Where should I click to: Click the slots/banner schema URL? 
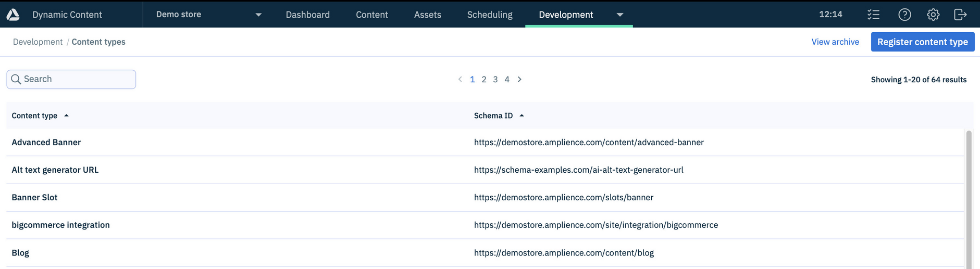pos(564,197)
